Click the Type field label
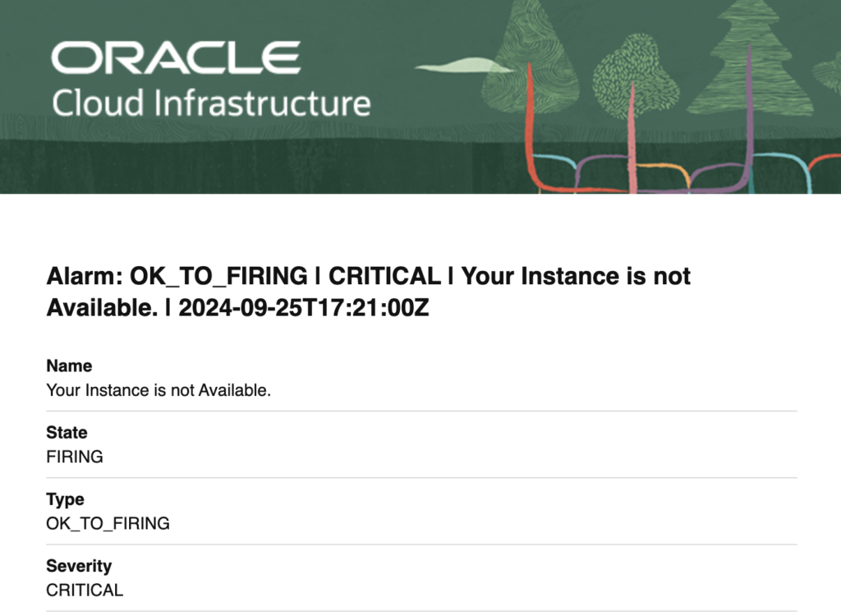 pyautogui.click(x=65, y=499)
